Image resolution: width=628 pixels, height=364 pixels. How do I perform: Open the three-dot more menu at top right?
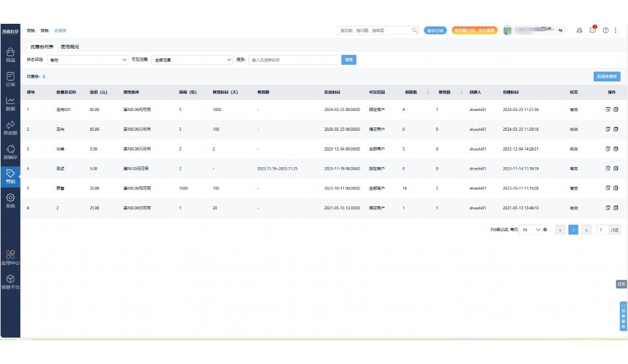(x=616, y=30)
